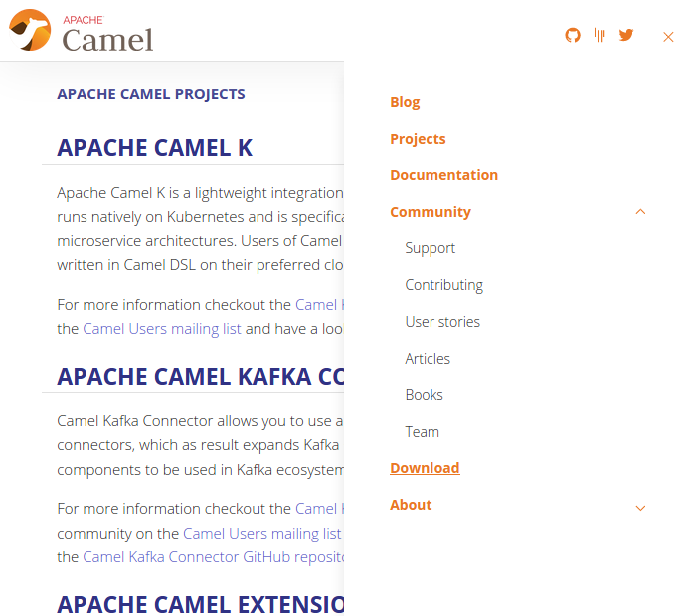This screenshot has width=689, height=616.
Task: Click the Camel link in Kafka Connector paragraph
Action: (319, 509)
